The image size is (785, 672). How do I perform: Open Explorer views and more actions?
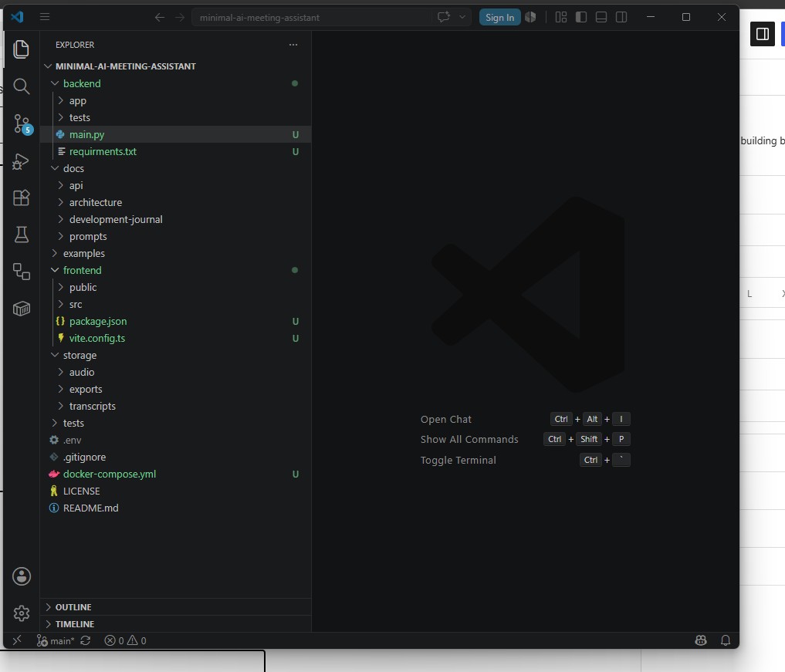point(293,45)
